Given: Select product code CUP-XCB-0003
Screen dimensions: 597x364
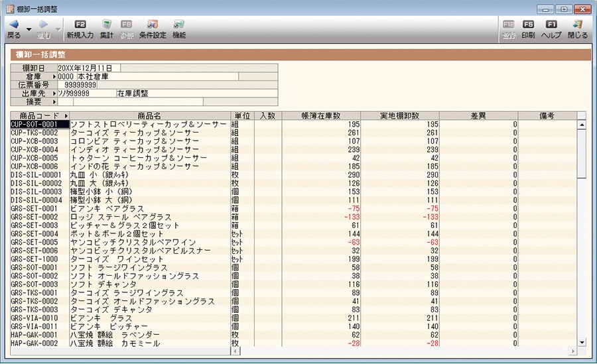Looking at the screenshot, I should pos(34,141).
